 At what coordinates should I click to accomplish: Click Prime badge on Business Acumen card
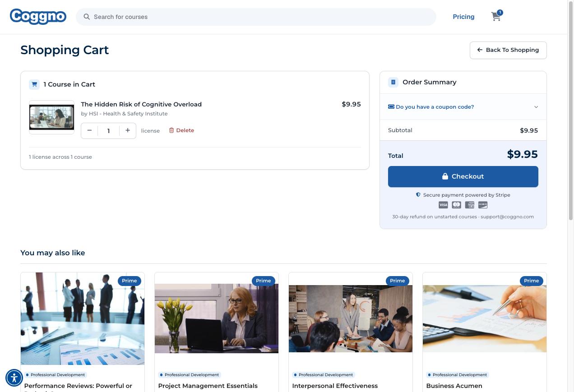(532, 281)
